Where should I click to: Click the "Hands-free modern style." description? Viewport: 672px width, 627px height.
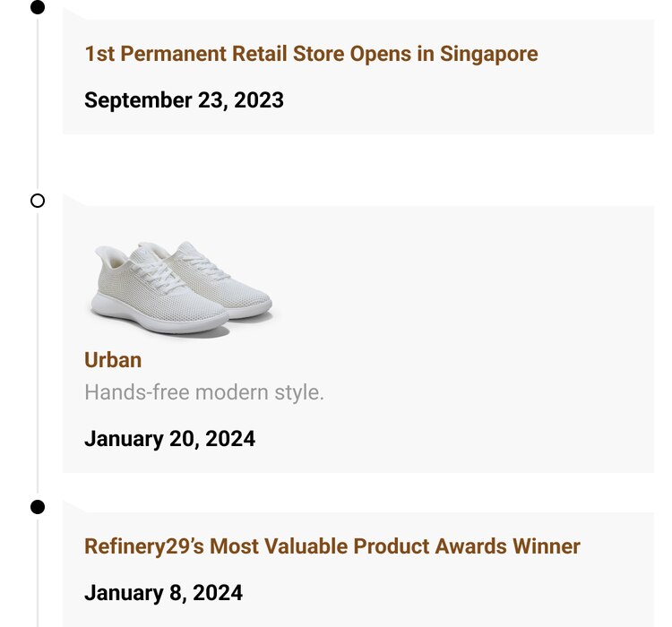pos(204,392)
